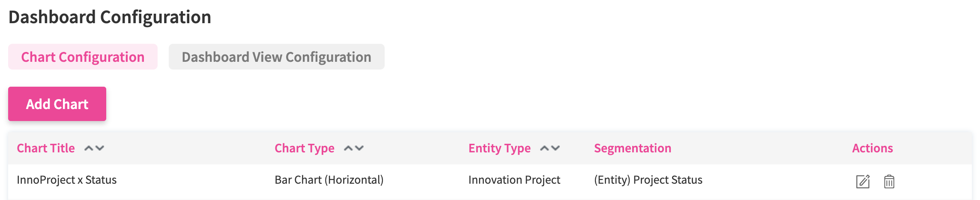Sort Entity Type ascending with up arrow

[544, 148]
